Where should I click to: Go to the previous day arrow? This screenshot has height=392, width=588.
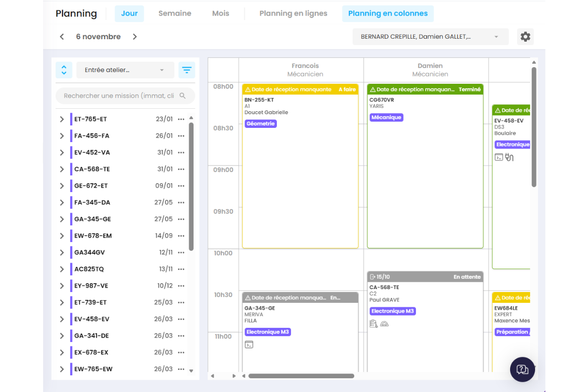pos(62,37)
